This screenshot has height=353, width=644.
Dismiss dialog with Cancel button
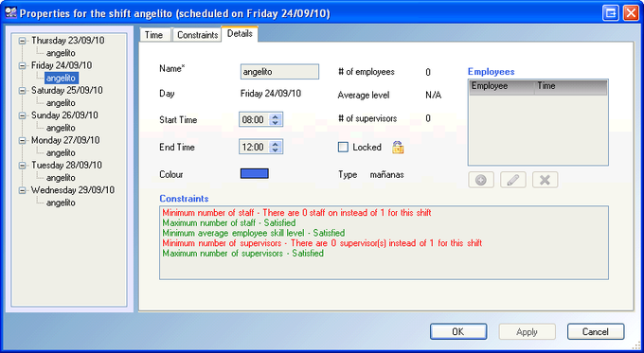[x=596, y=331]
